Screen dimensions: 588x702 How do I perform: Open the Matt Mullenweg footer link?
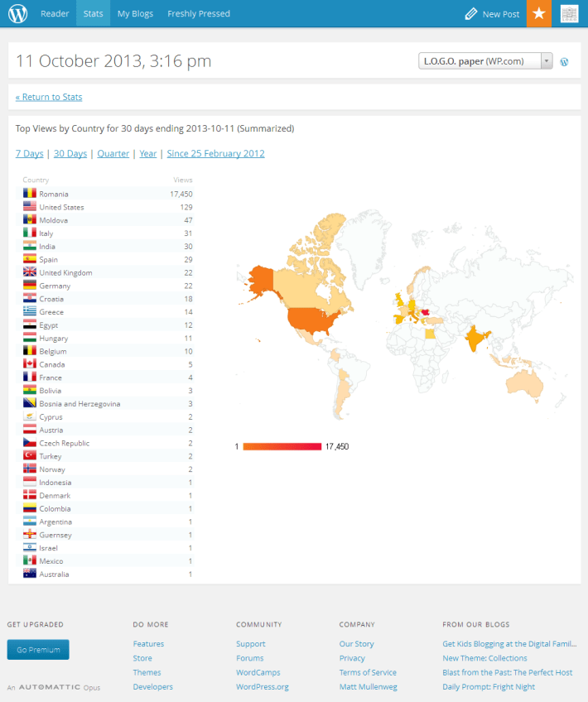[x=368, y=686]
